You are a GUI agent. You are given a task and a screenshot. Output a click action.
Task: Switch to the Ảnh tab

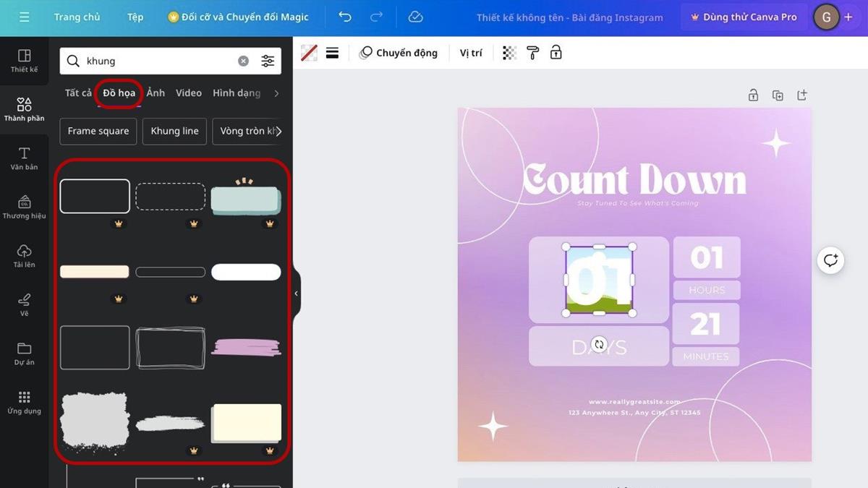[x=156, y=93]
